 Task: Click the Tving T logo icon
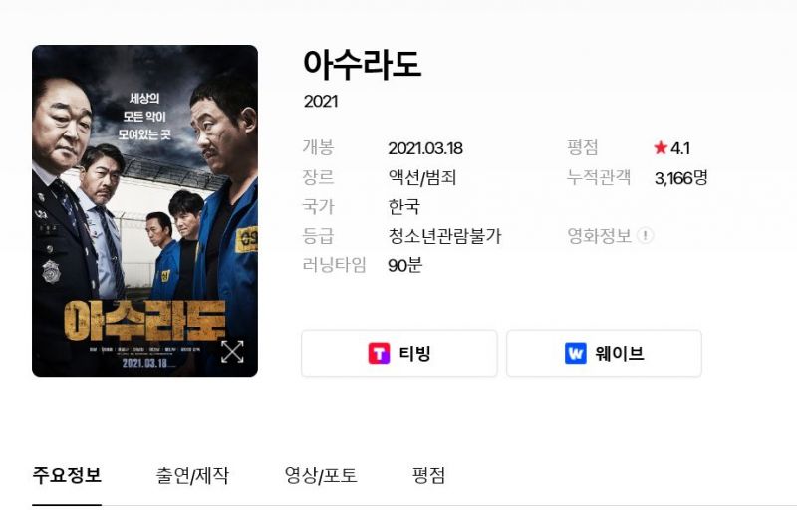[379, 353]
